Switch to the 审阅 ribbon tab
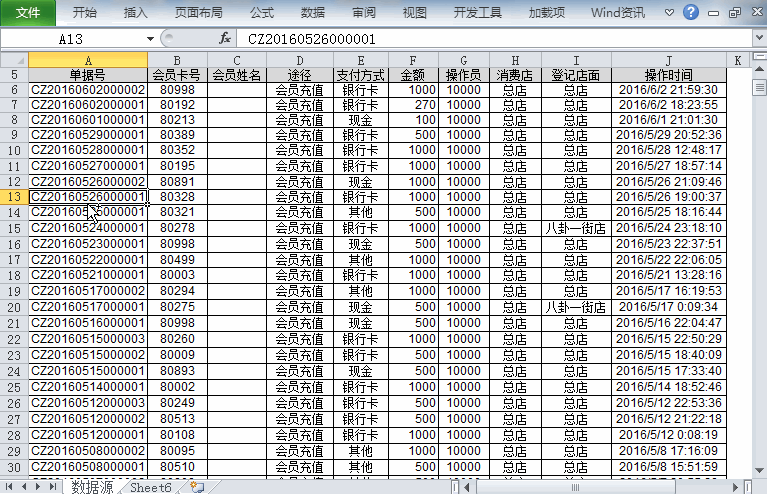767x494 pixels. tap(363, 12)
